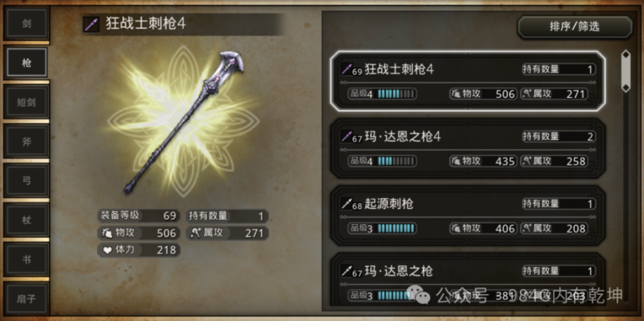Image resolution: width=644 pixels, height=321 pixels.
Task: Switch to the 斧 category tab
Action: pyautogui.click(x=26, y=141)
